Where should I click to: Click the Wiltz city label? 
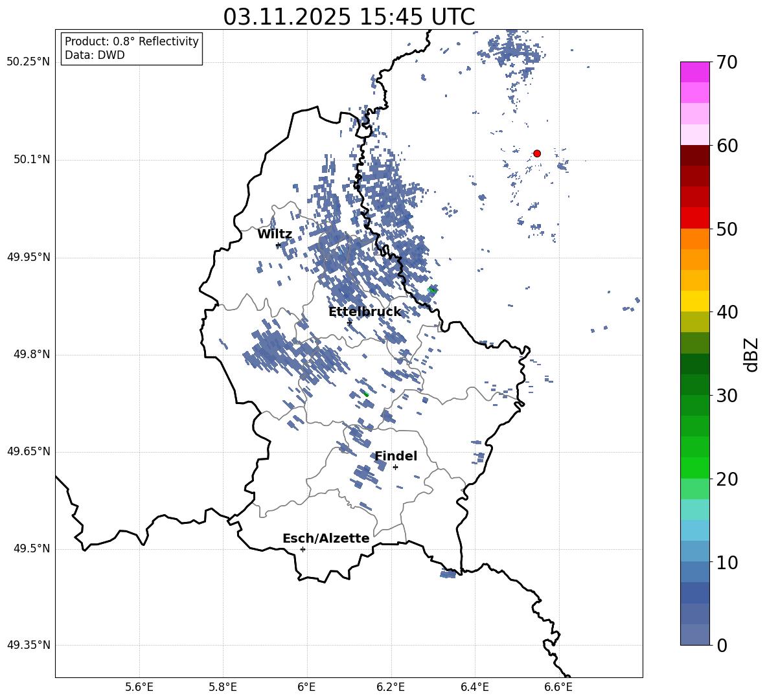click(x=275, y=234)
